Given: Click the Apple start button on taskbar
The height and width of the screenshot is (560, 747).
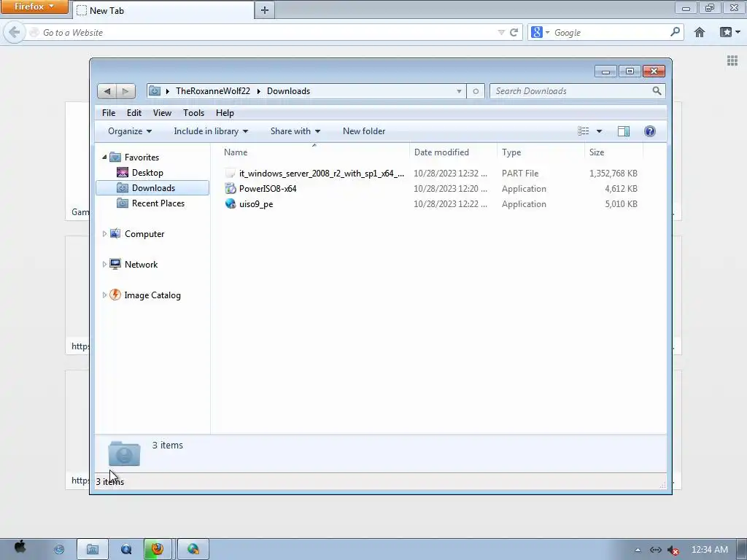Looking at the screenshot, I should (20, 548).
